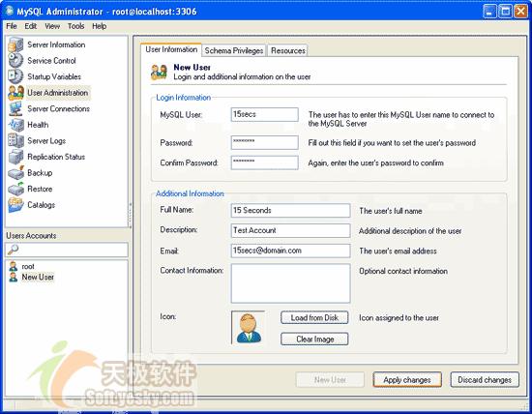Click the Clear Image button
532x414 pixels.
pos(314,339)
